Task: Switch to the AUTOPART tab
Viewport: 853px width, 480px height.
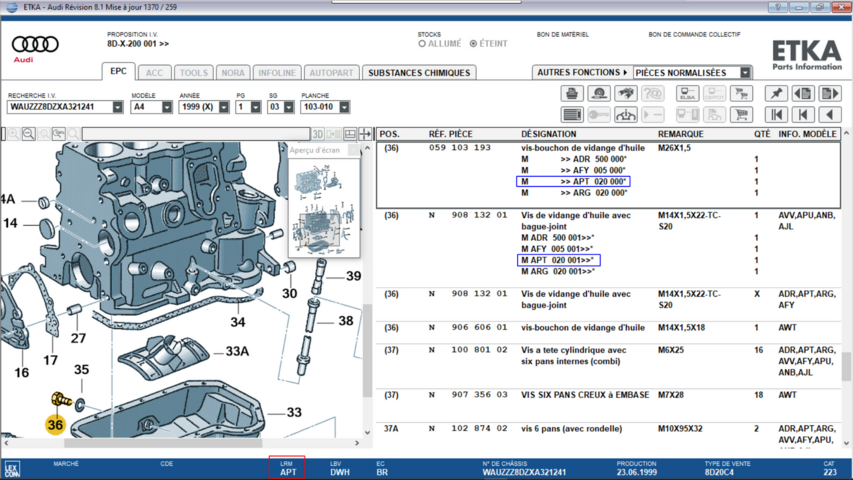Action: point(331,73)
